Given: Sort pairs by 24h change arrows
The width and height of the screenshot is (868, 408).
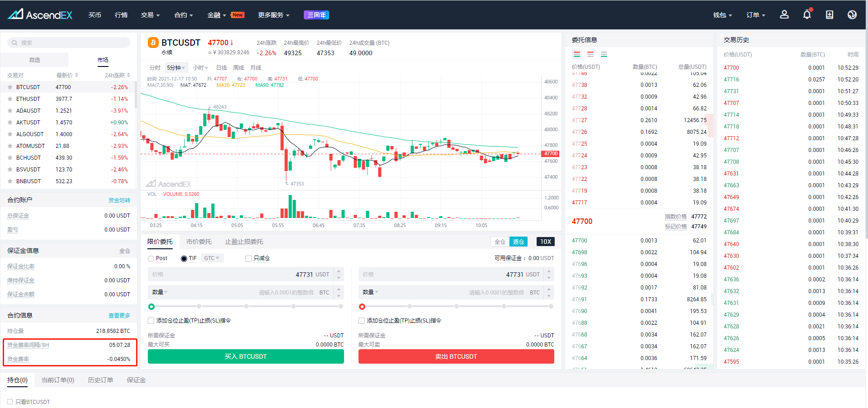Looking at the screenshot, I should [128, 75].
